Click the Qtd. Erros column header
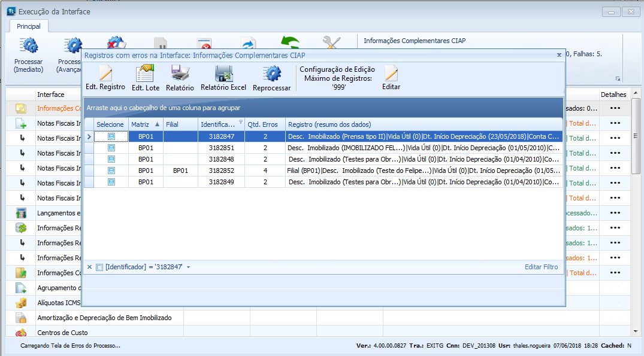This screenshot has height=356, width=644. [x=264, y=124]
